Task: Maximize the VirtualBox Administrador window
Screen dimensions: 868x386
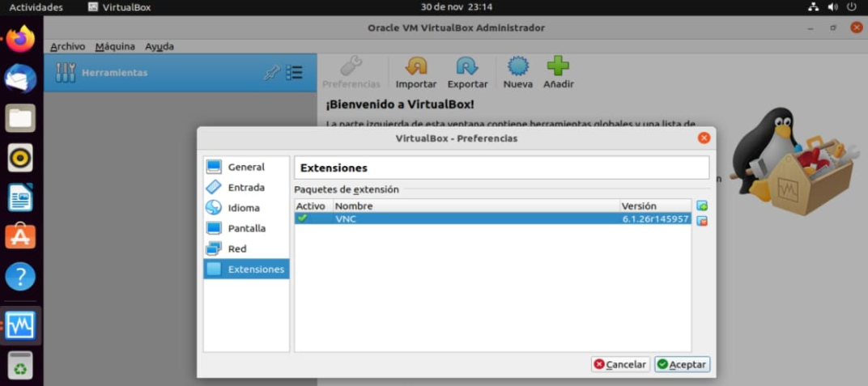Action: pyautogui.click(x=833, y=28)
